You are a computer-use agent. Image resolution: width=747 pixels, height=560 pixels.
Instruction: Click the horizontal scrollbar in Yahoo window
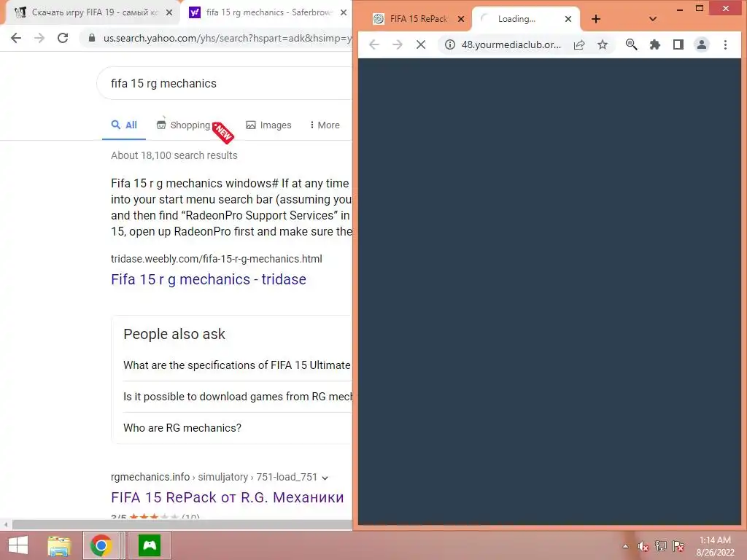coord(182,525)
